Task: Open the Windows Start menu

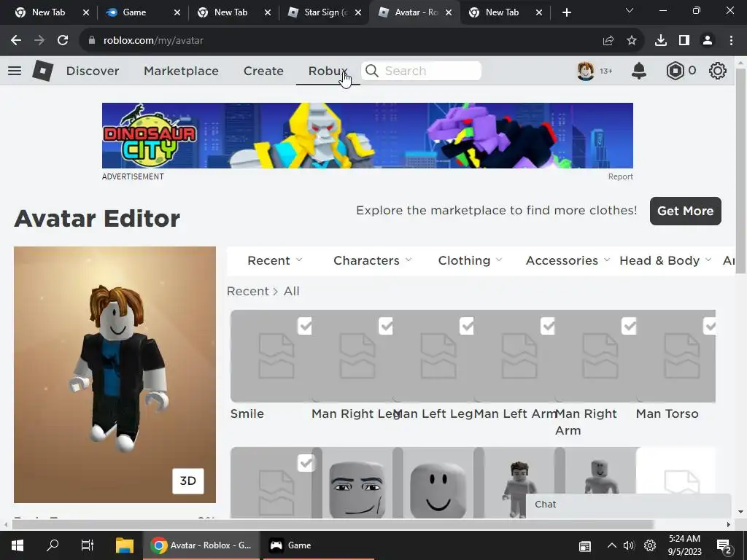Action: pyautogui.click(x=18, y=545)
